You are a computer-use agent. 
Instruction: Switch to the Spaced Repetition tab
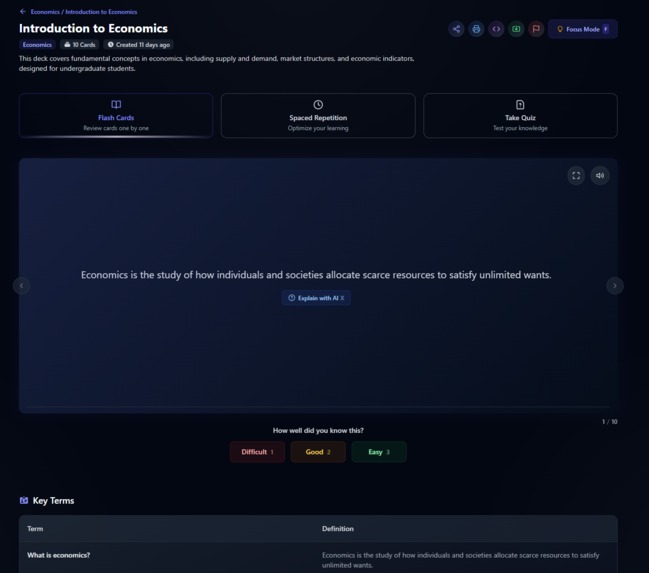[318, 116]
